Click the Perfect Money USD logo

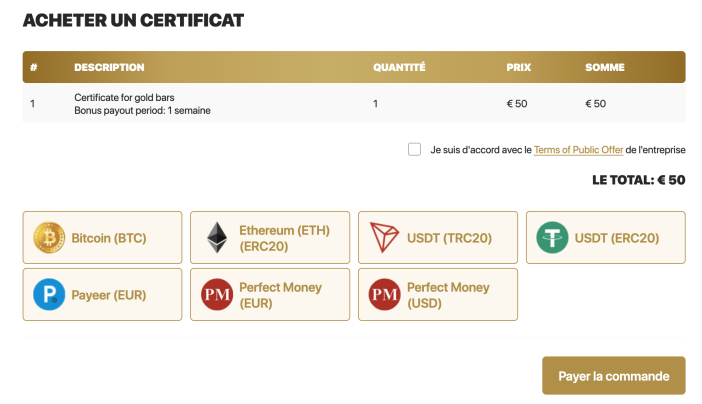384,295
